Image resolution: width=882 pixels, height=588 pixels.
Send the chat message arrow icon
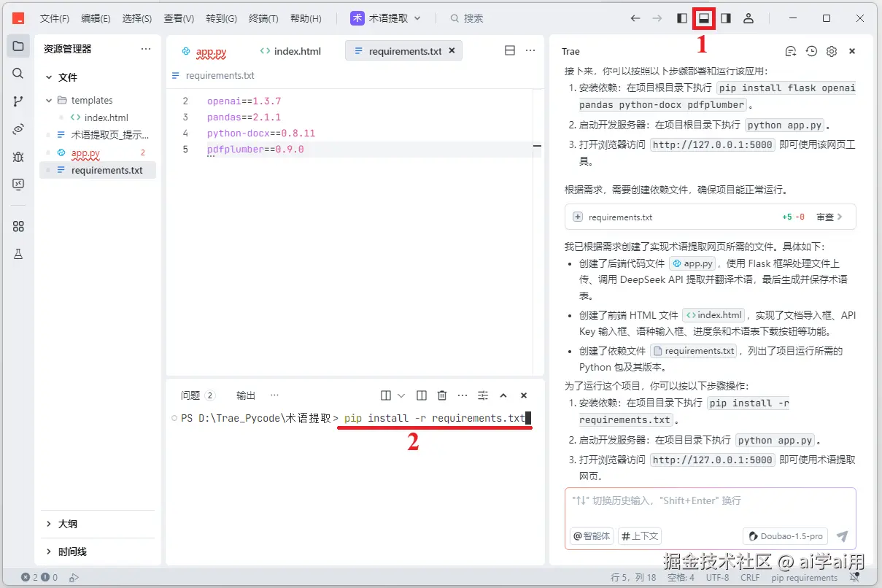842,536
